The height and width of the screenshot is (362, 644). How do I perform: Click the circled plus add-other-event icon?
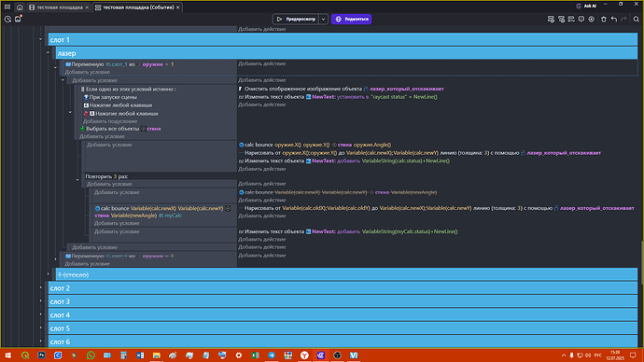point(592,19)
